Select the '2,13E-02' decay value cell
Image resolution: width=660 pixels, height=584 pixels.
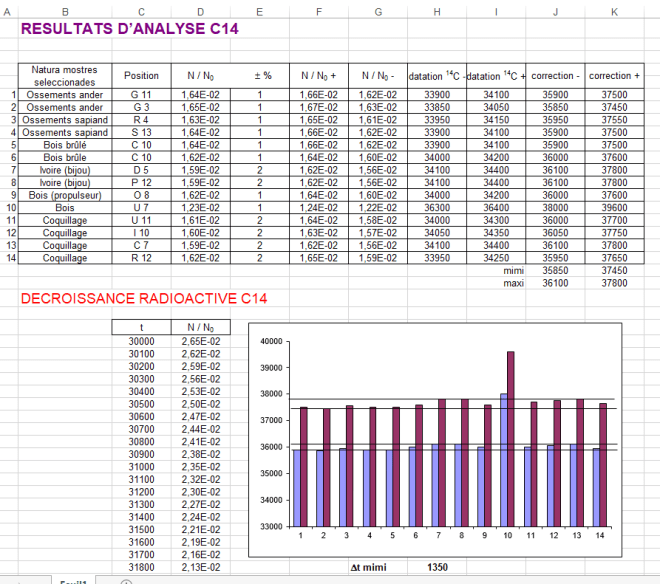click(x=200, y=567)
